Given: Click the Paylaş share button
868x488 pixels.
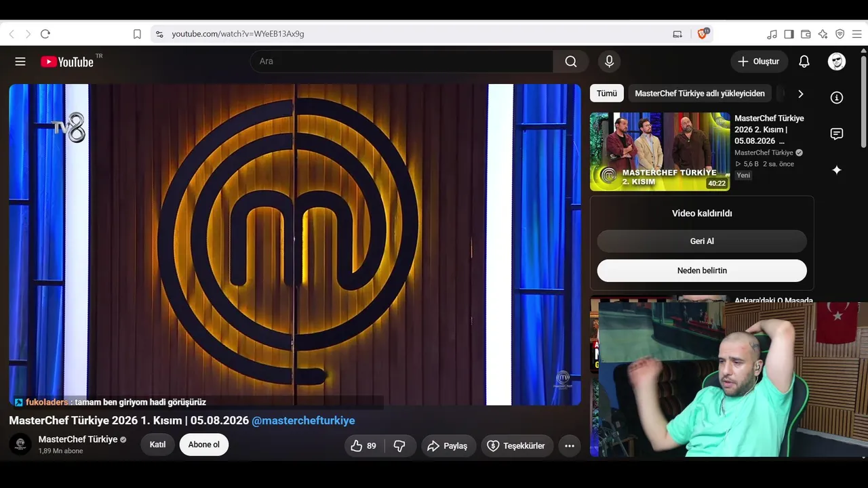Looking at the screenshot, I should 448,446.
